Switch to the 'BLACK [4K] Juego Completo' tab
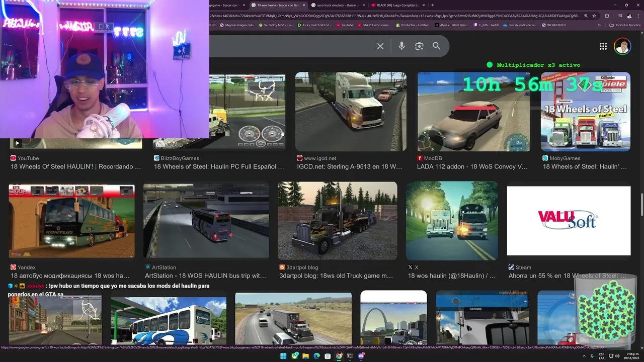The height and width of the screenshot is (362, 644). click(397, 5)
